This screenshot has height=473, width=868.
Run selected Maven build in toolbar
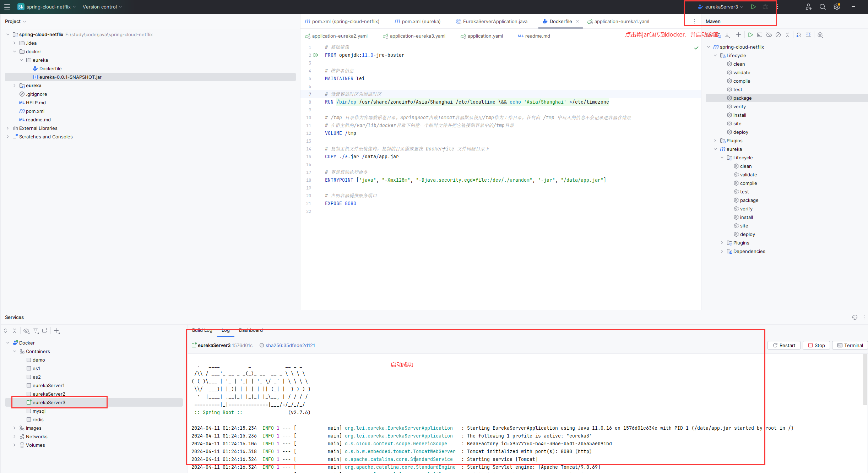pyautogui.click(x=750, y=35)
